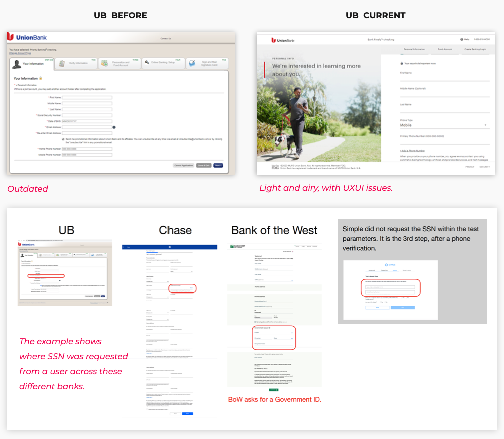Click the Last Name field in UB Current
This screenshot has width=504, height=439.
coord(445,109)
